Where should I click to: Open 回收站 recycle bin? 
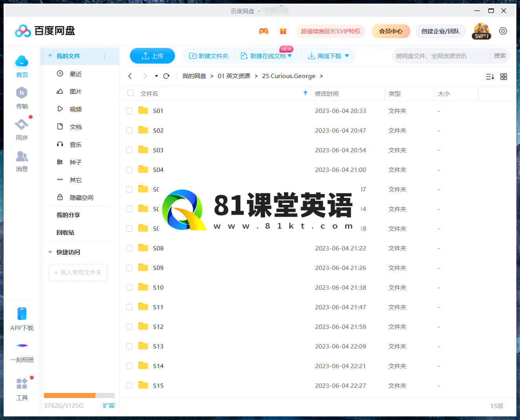65,232
